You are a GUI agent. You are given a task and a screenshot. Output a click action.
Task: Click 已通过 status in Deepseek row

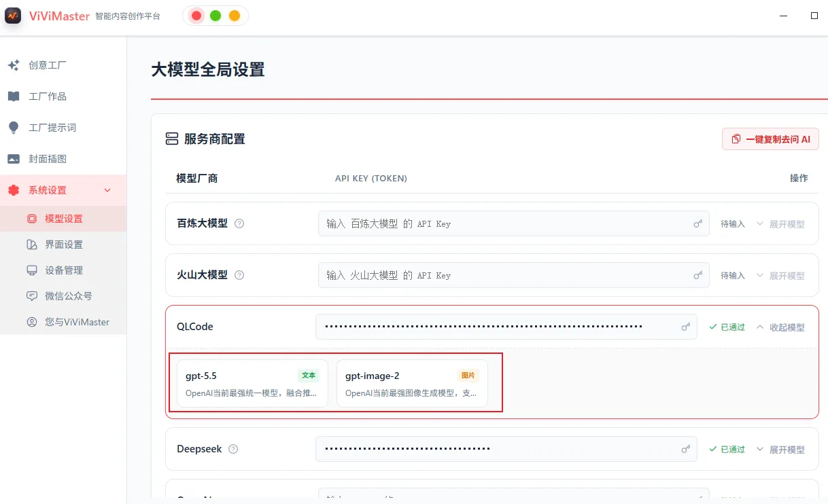(727, 450)
